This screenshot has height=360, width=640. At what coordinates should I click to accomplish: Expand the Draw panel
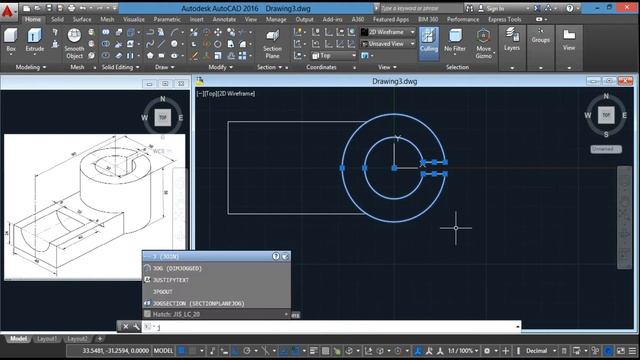(x=165, y=67)
